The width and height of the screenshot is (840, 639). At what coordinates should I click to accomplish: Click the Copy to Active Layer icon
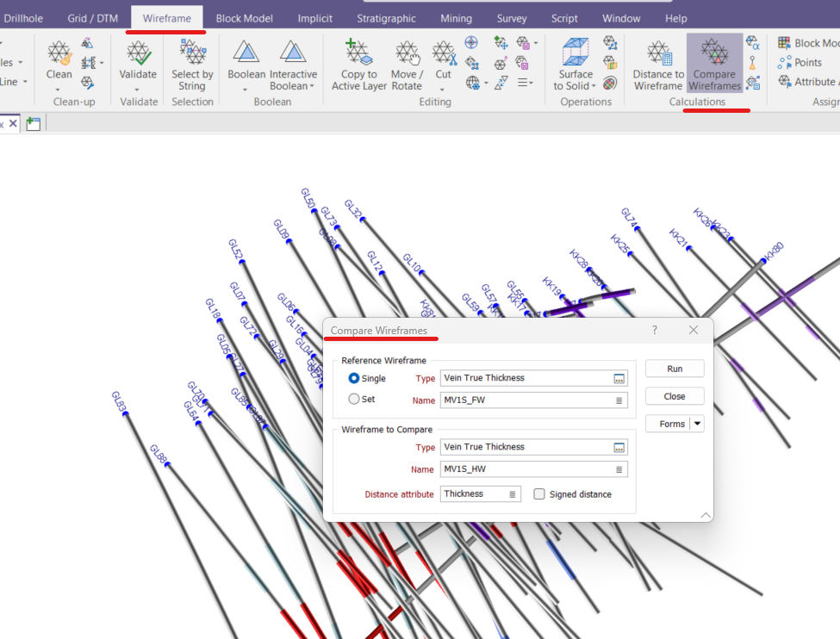click(x=358, y=65)
